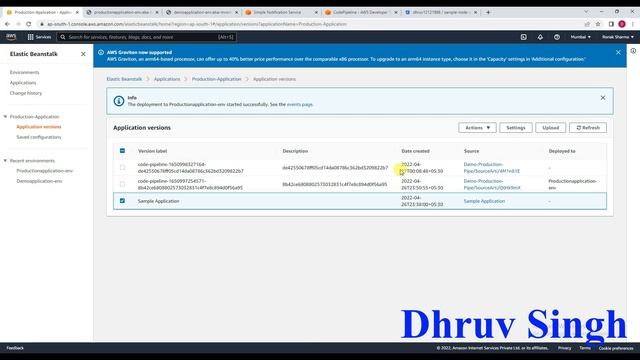Open the Sample Application source link

coord(484,201)
